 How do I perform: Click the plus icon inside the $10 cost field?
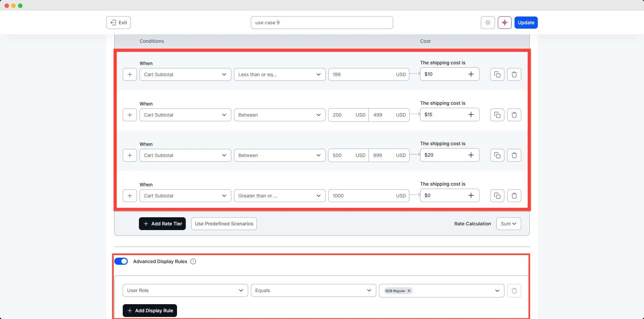(471, 74)
